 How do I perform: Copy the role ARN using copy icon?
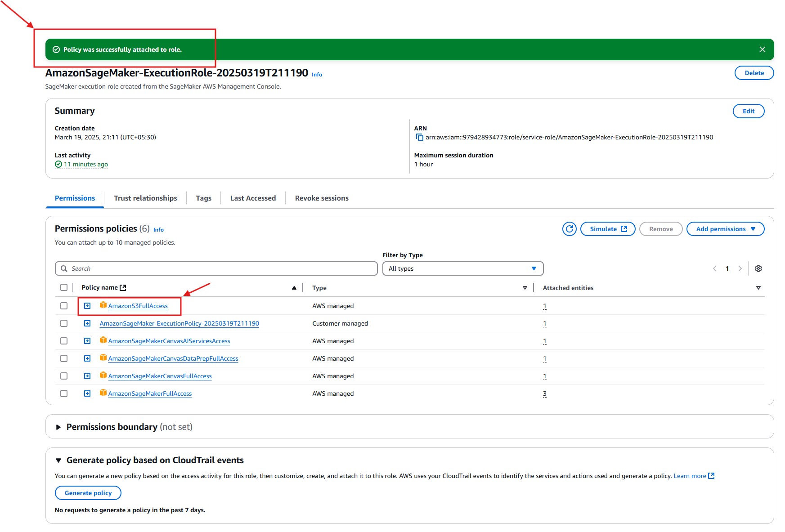[x=419, y=138]
